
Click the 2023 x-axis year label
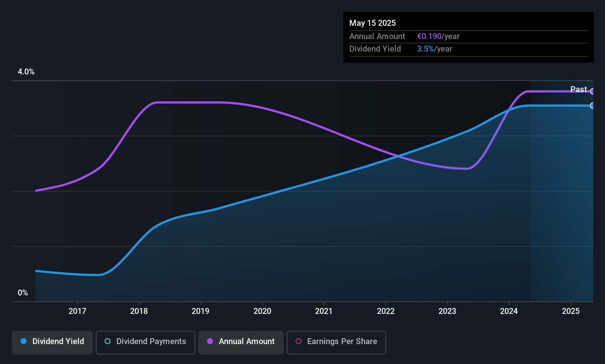[447, 311]
